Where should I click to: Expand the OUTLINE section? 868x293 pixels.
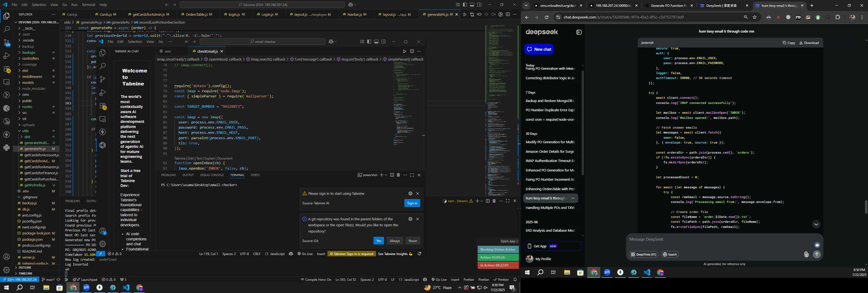(x=25, y=268)
